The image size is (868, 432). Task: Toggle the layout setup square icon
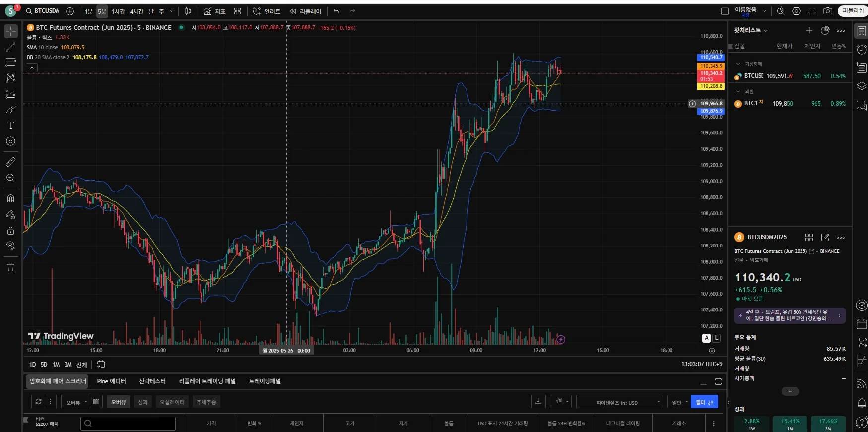click(725, 11)
